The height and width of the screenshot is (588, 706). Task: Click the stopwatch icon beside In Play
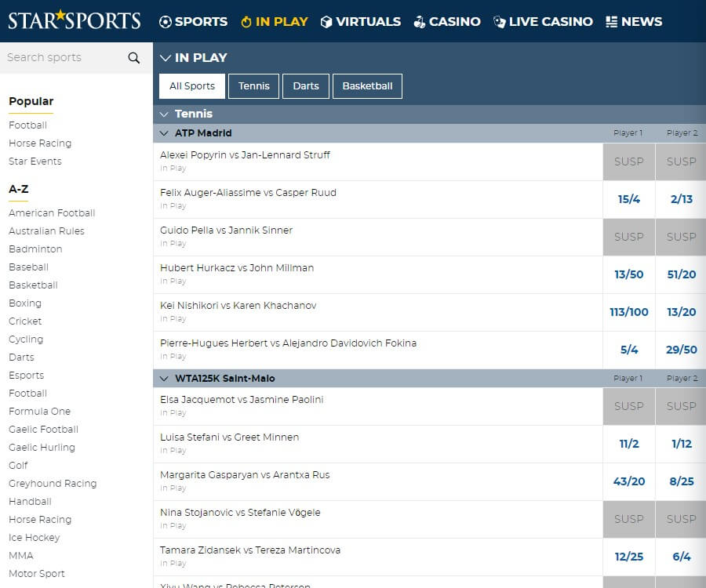pyautogui.click(x=246, y=22)
